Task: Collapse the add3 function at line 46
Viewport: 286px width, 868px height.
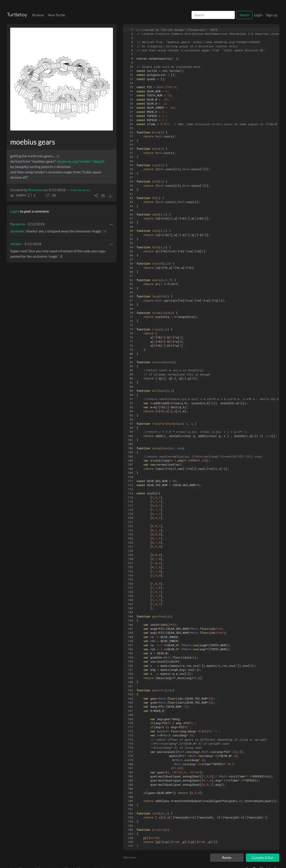Action: [135, 215]
